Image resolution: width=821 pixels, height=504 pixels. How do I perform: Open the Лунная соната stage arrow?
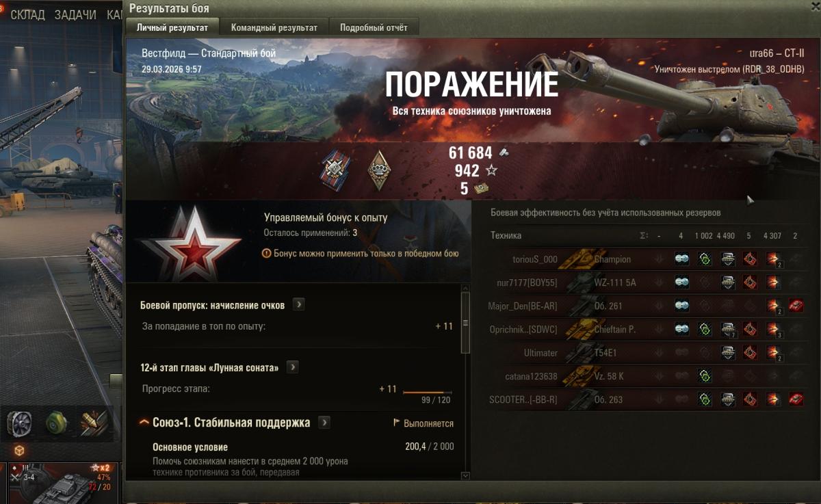click(292, 368)
